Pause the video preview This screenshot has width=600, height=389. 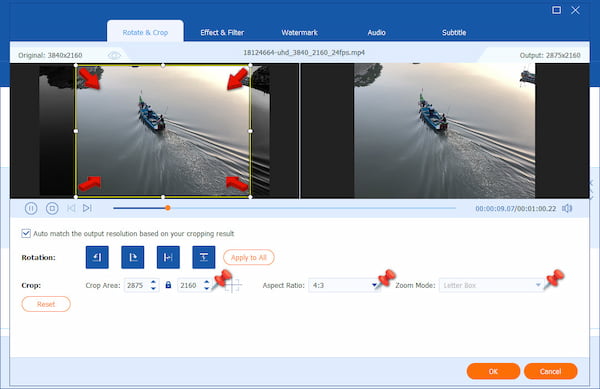coord(31,208)
